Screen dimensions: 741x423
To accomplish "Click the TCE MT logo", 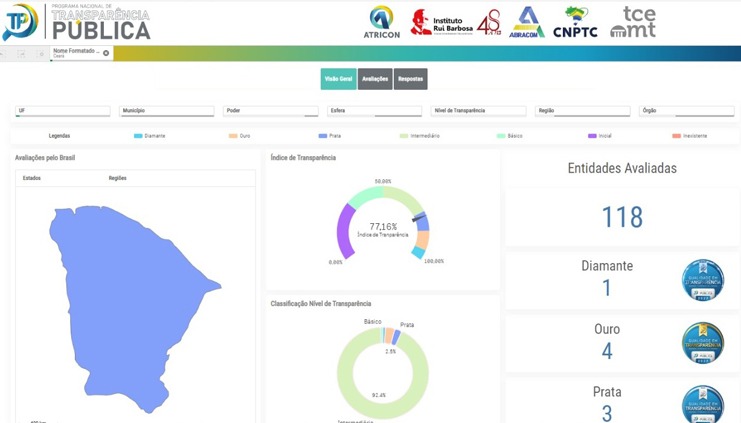I will pyautogui.click(x=633, y=22).
